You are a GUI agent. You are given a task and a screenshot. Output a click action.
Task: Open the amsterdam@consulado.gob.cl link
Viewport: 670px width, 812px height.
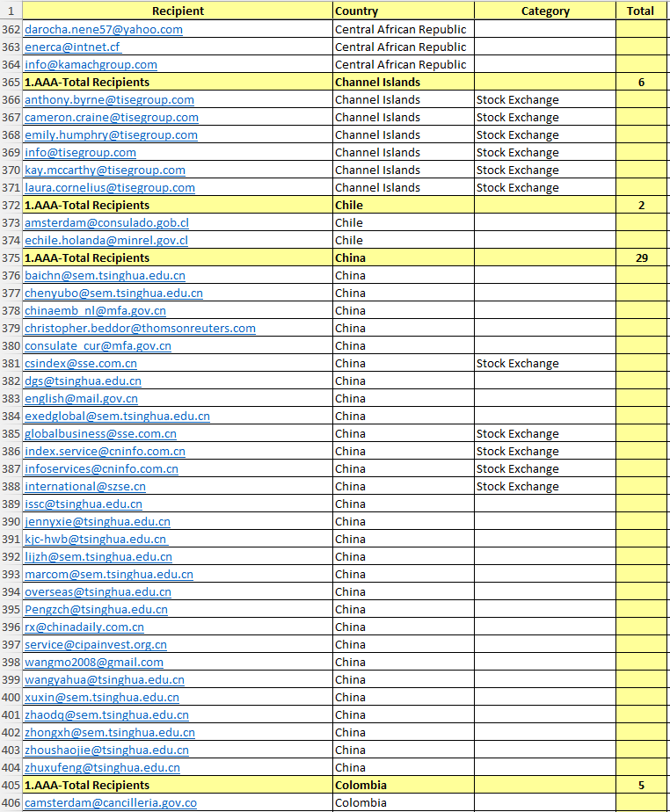[x=106, y=223]
